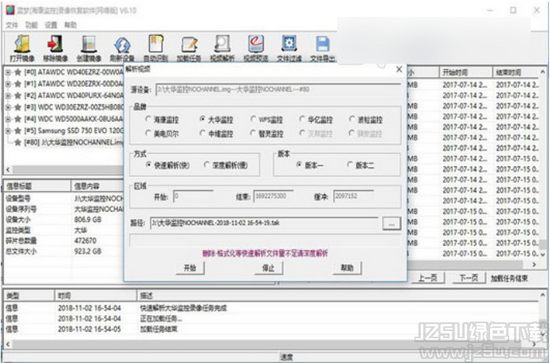Select the WFS监控 brand radio button
Viewport: 550px width, 363px height.
click(x=253, y=119)
